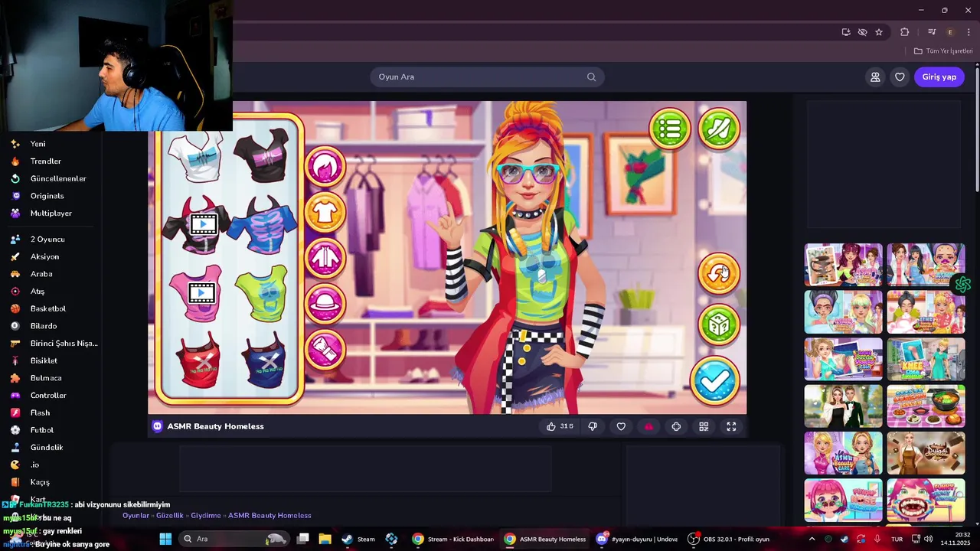Open Araba category in sidebar
This screenshot has width=980, height=551.
pos(41,274)
